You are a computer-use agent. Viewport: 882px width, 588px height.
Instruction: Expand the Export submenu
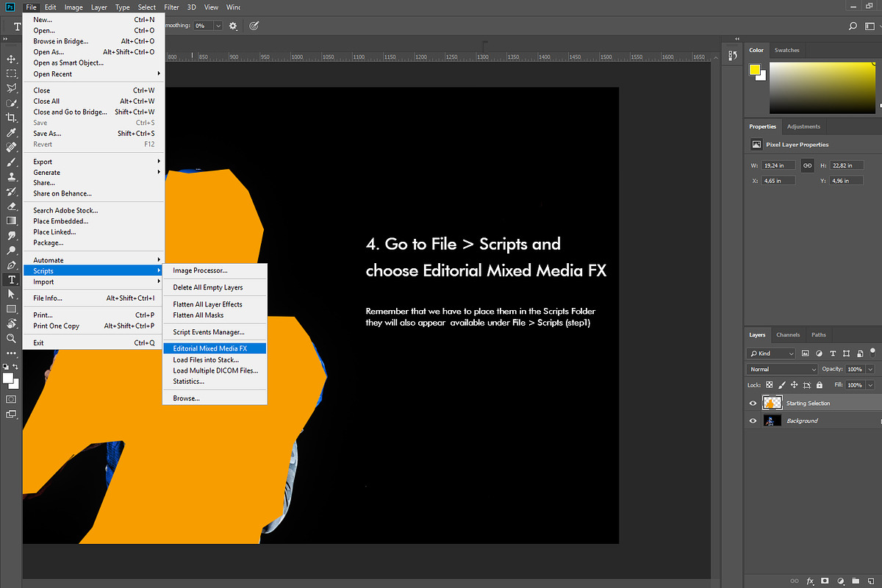pos(94,162)
